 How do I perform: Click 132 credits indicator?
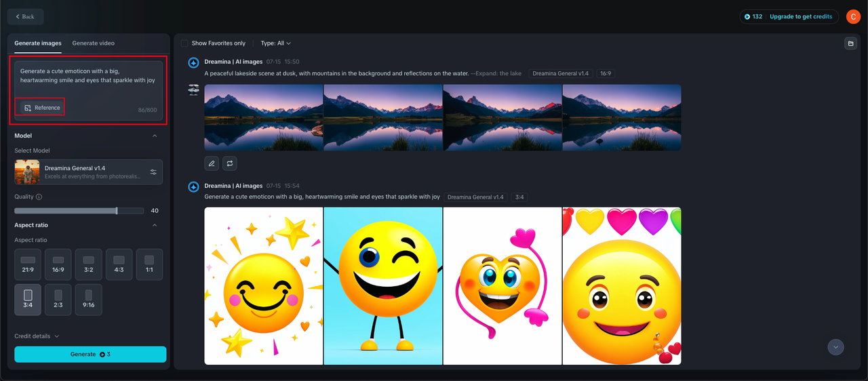point(753,16)
